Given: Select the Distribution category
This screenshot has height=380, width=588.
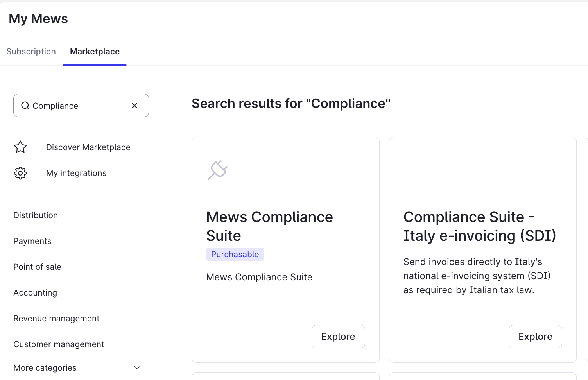Looking at the screenshot, I should (36, 215).
